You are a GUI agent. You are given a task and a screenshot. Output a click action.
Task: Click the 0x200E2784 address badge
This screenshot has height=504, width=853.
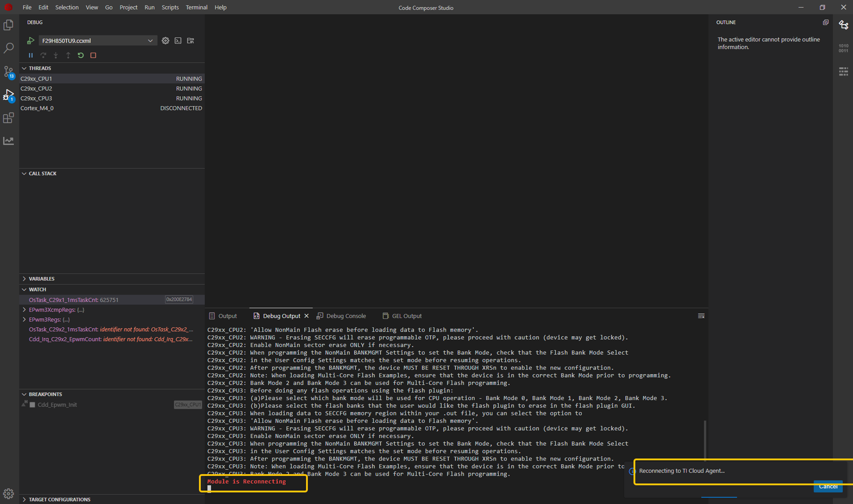(x=179, y=299)
